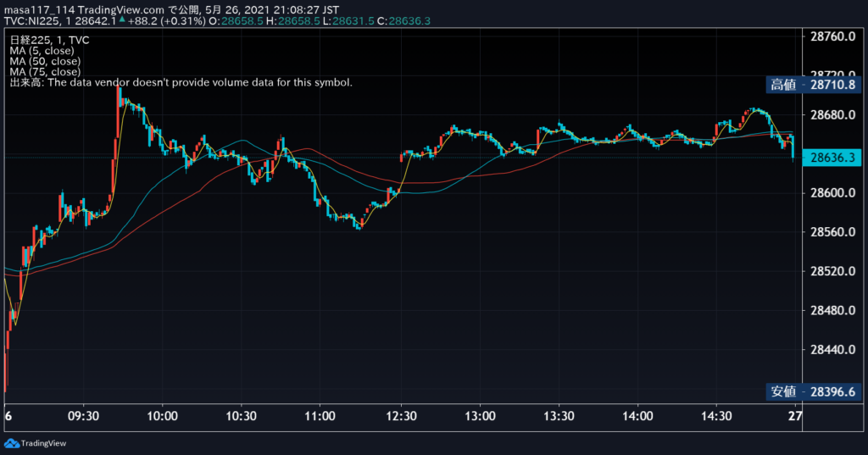Screen dimensions: 868x455
Task: Click the 09:30 time axis label
Action: (84, 416)
